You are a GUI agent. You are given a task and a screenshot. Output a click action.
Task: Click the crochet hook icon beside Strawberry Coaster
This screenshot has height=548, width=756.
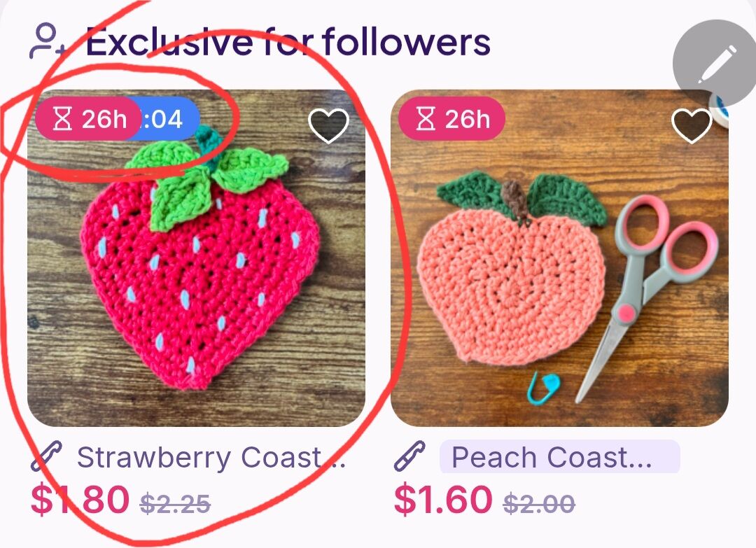(47, 456)
